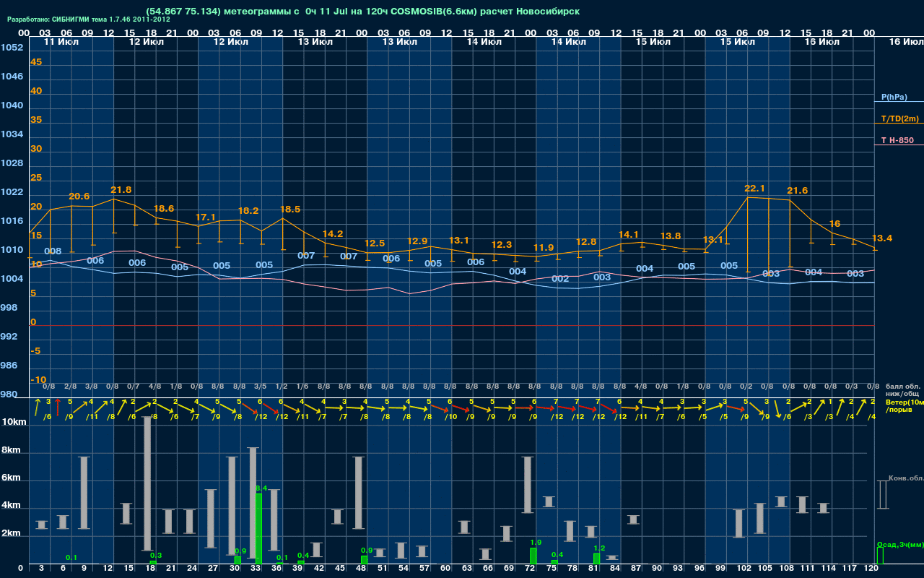Click the 'Осад,3ч(мм)' precipitation legend label
924x578 pixels.
(900, 544)
